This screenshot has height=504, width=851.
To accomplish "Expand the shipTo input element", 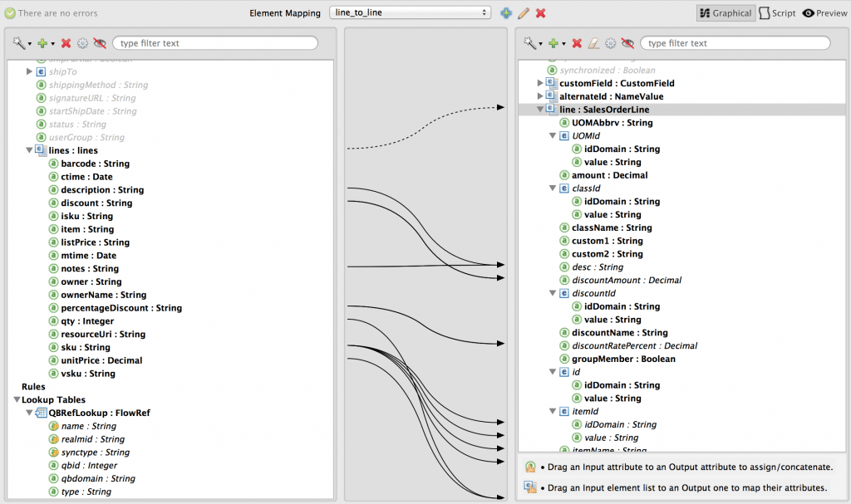I will click(x=30, y=71).
